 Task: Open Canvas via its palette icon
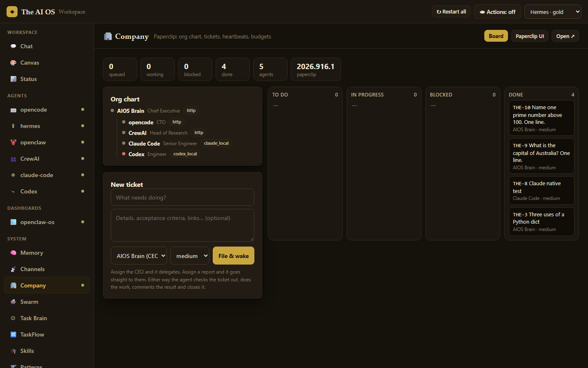click(x=13, y=63)
